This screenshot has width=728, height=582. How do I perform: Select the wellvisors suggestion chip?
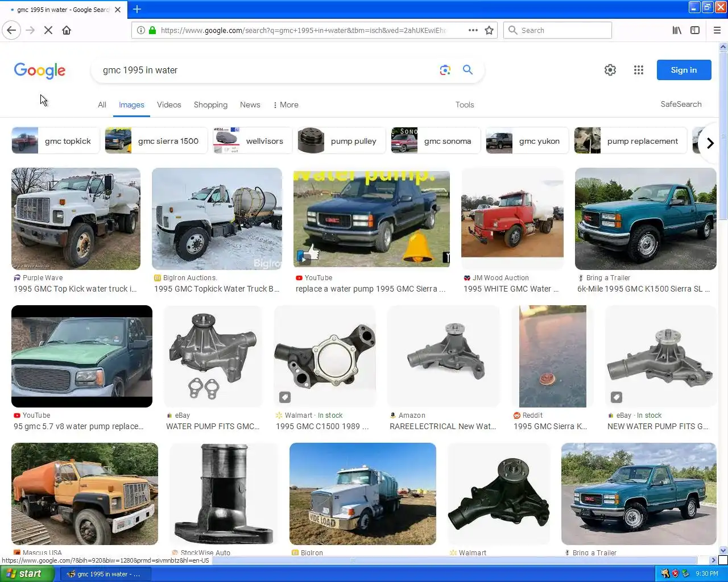253,141
